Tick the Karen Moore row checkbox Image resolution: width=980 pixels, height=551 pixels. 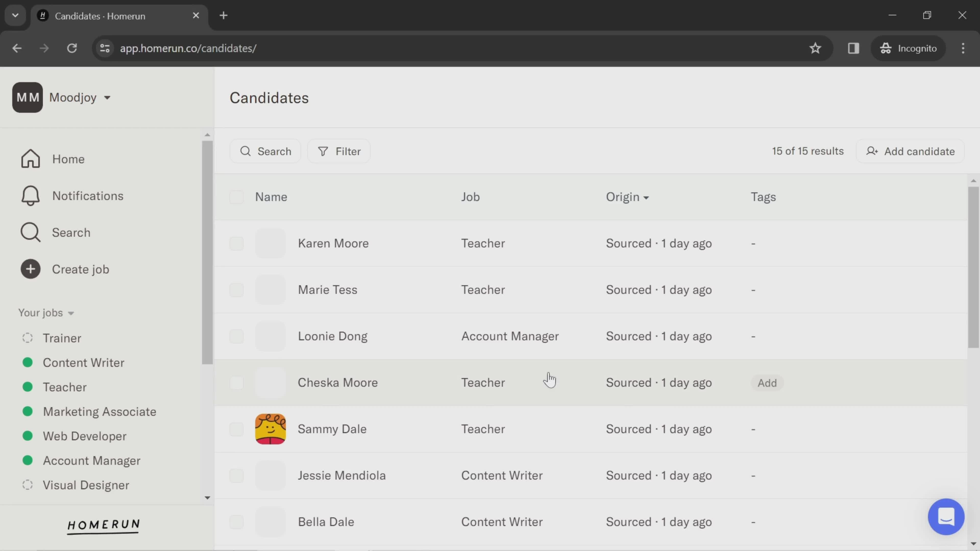(236, 243)
